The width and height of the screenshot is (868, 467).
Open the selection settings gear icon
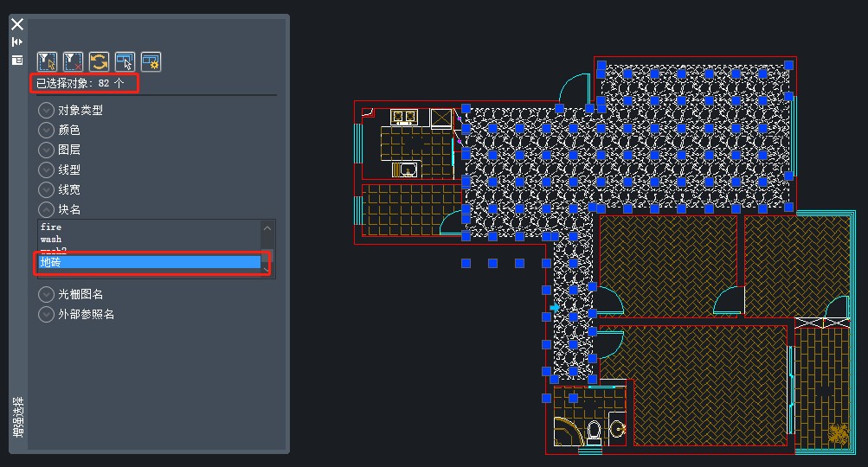151,61
